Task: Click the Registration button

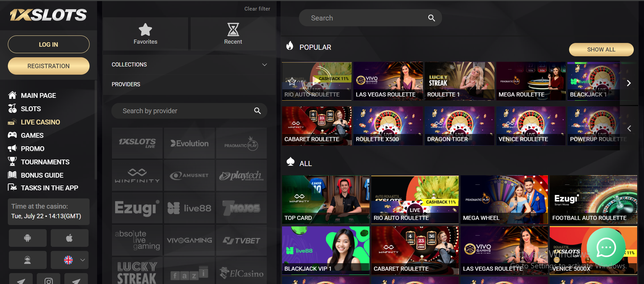Action: [49, 66]
